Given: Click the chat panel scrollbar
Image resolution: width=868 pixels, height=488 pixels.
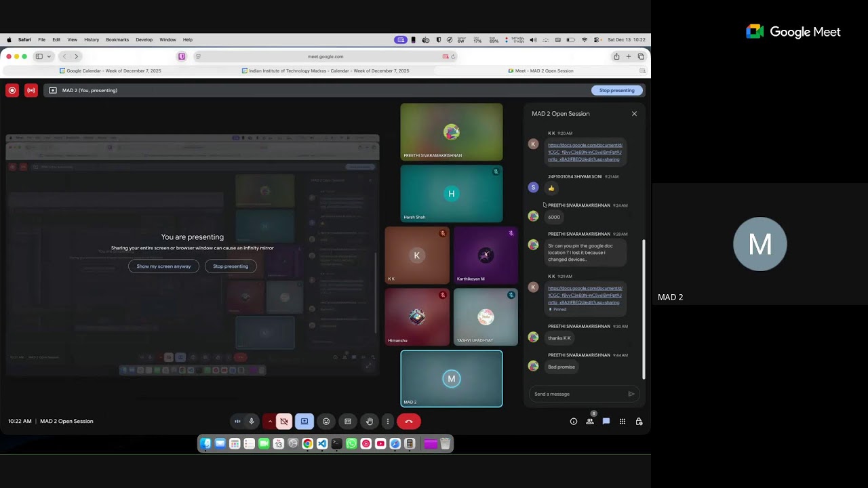Looking at the screenshot, I should point(644,309).
